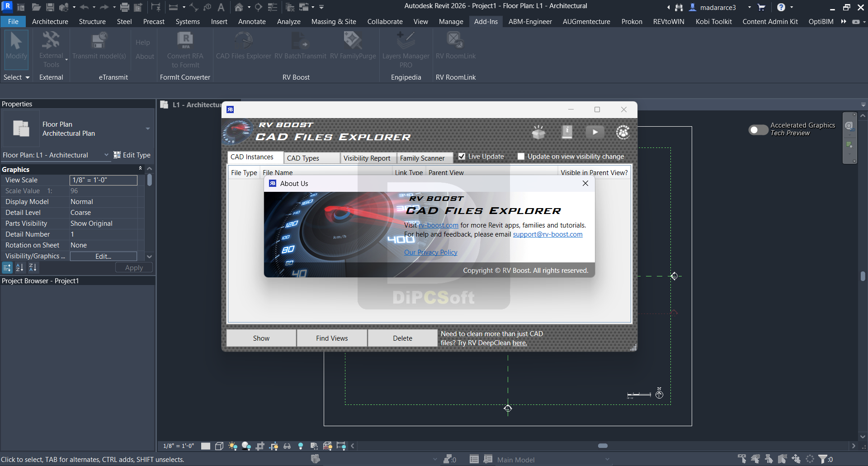Switch to the Manage ribbon tab

click(x=451, y=21)
